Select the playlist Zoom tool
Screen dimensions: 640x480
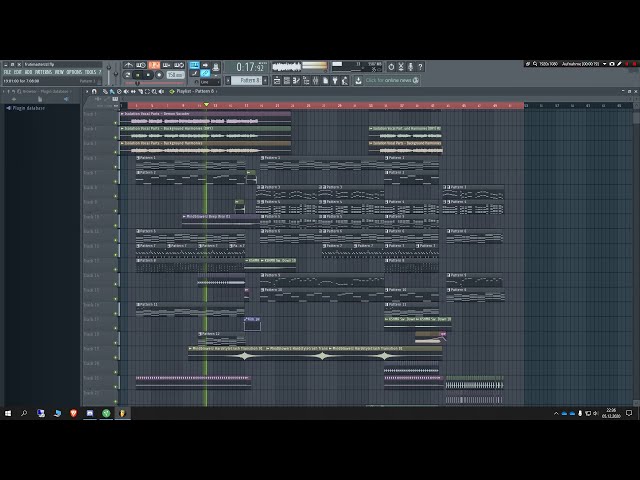pyautogui.click(x=154, y=91)
